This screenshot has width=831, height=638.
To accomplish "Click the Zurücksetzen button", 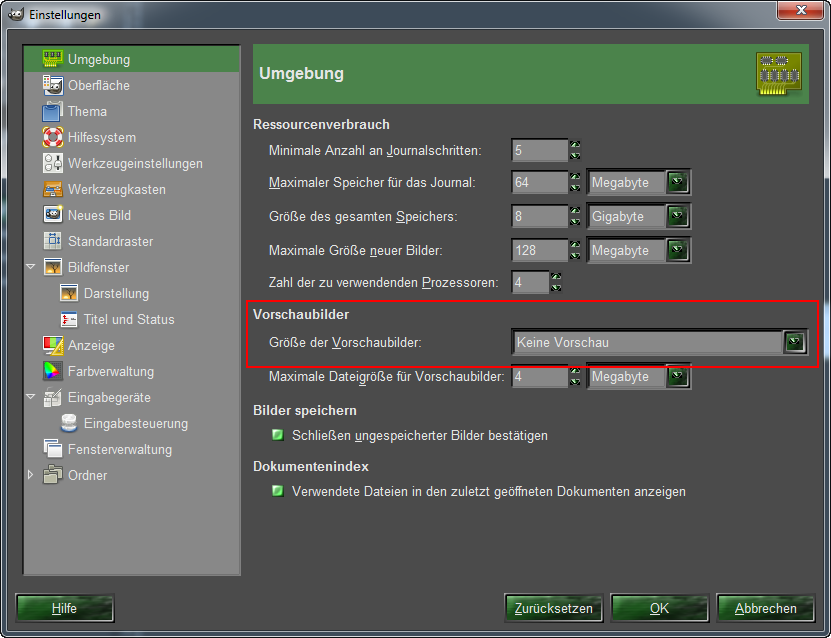I will [x=553, y=608].
